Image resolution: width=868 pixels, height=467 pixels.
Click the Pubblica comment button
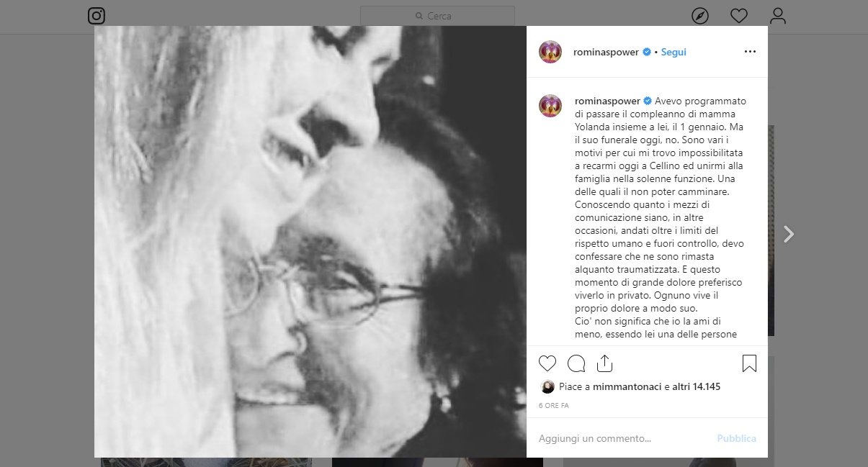click(736, 438)
